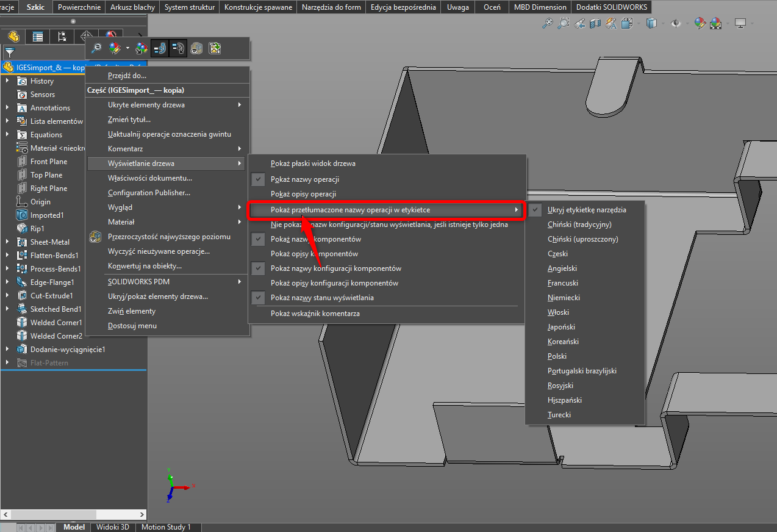This screenshot has height=532, width=777.
Task: Activate the Section View tool
Action: tap(595, 23)
